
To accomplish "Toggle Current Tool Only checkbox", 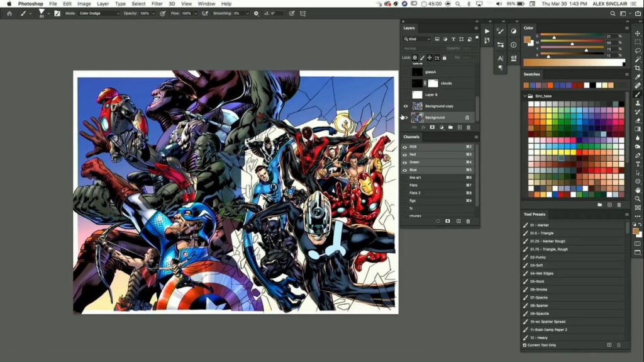I will tap(525, 345).
